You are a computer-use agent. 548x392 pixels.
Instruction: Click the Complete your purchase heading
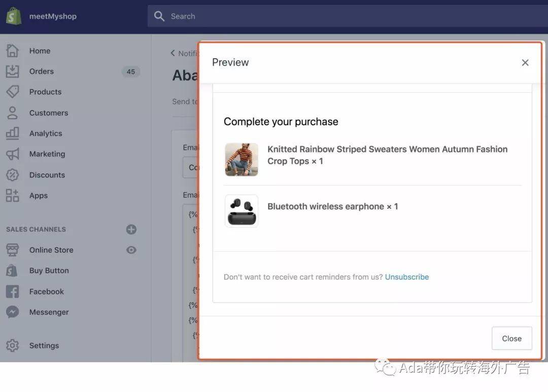[281, 122]
